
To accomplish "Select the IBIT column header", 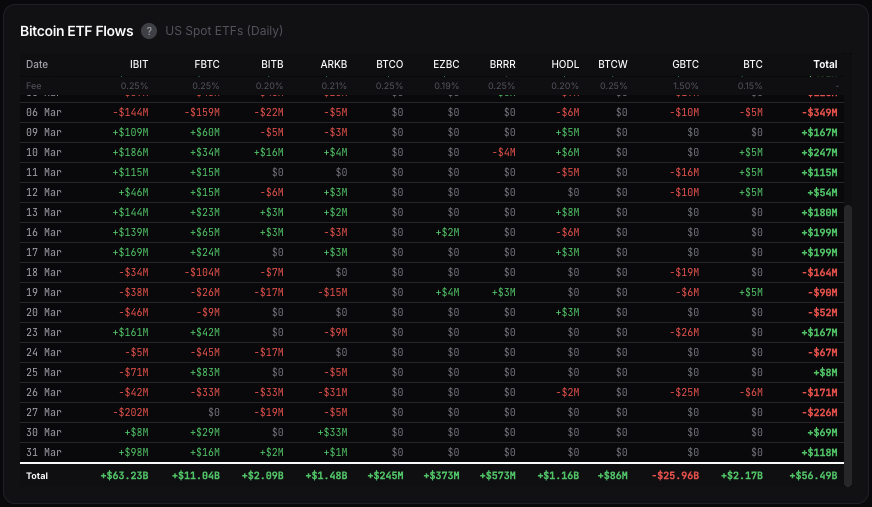I will point(137,64).
